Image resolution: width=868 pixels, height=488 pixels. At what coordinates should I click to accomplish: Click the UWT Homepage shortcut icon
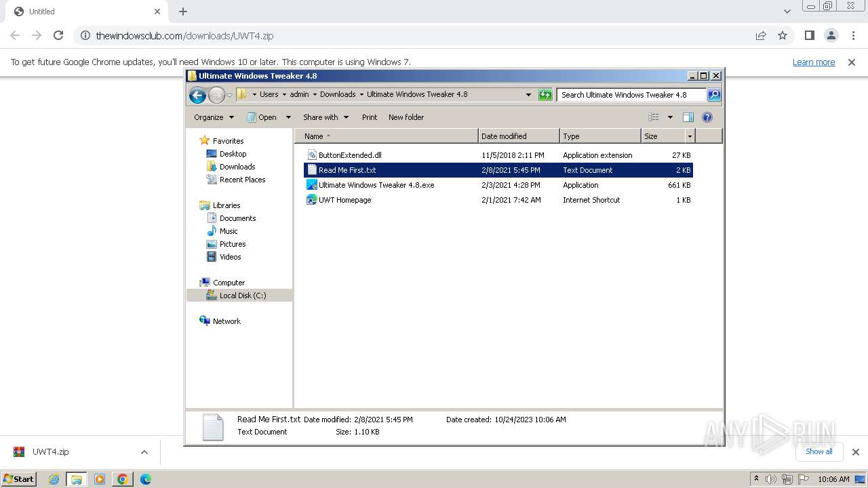point(312,200)
